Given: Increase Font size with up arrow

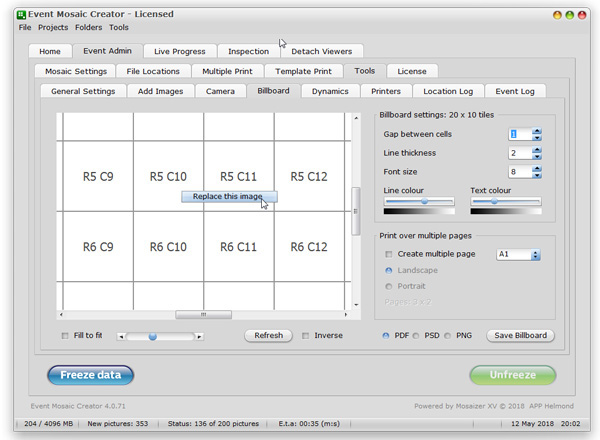Looking at the screenshot, I should point(537,168).
